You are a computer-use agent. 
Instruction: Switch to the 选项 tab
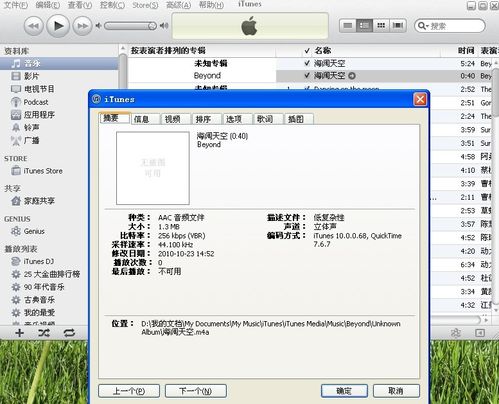tap(237, 119)
